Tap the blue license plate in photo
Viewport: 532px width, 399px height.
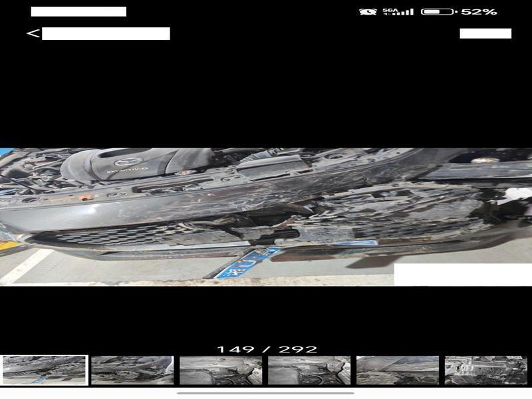point(247,262)
